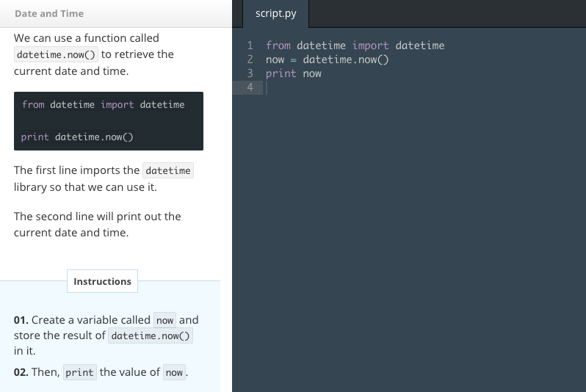Image resolution: width=586 pixels, height=392 pixels.
Task: Click the 'print now' line in the editor
Action: [x=294, y=73]
